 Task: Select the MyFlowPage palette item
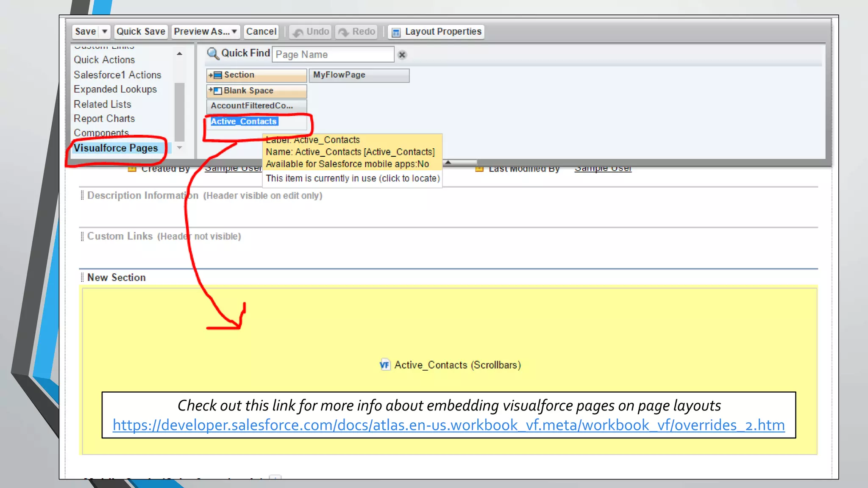coord(359,75)
